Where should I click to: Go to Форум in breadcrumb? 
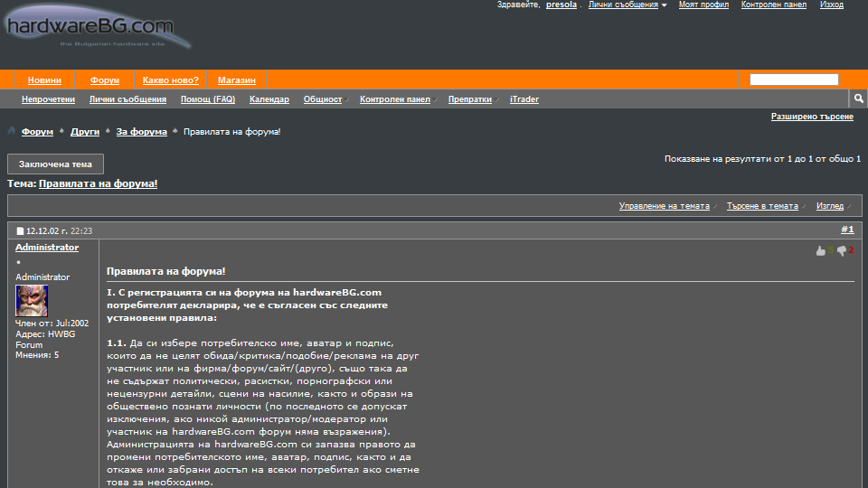pos(37,132)
